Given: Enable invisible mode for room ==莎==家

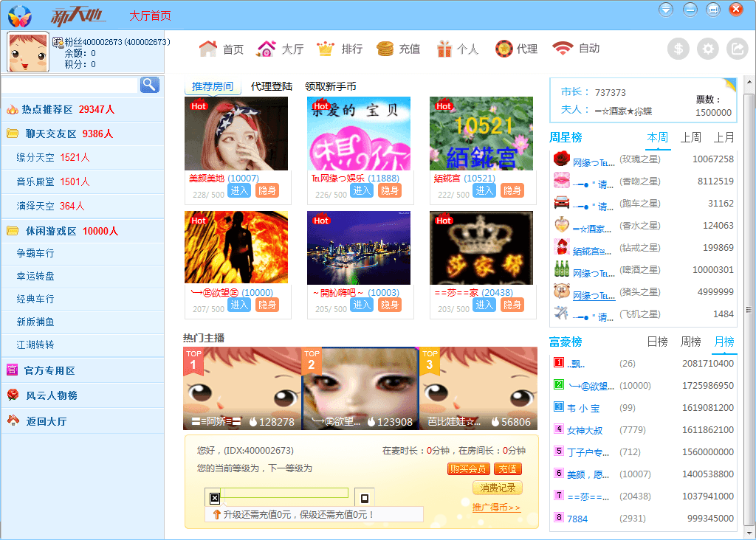Looking at the screenshot, I should [x=512, y=305].
